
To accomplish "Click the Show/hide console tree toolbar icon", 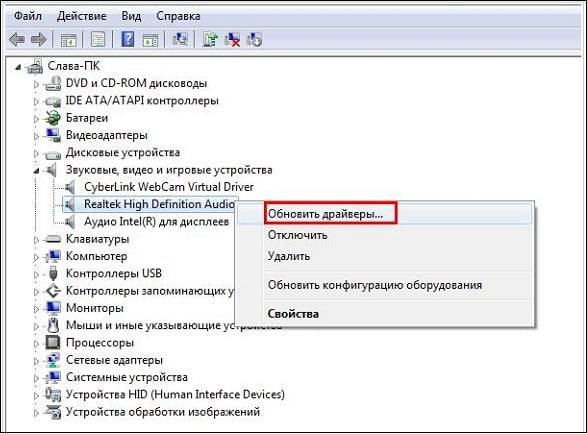I will [x=69, y=40].
